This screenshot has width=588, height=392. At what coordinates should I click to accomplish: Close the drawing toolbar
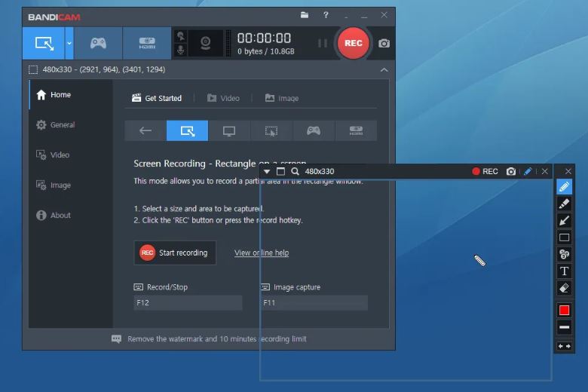click(x=568, y=171)
